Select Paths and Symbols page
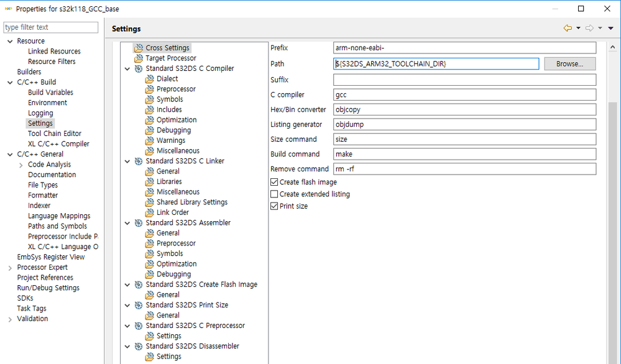The width and height of the screenshot is (621, 364). 57,226
